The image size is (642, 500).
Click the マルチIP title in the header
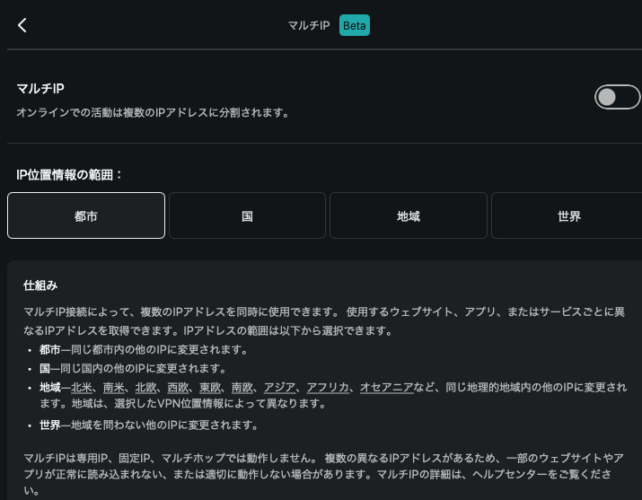click(309, 25)
